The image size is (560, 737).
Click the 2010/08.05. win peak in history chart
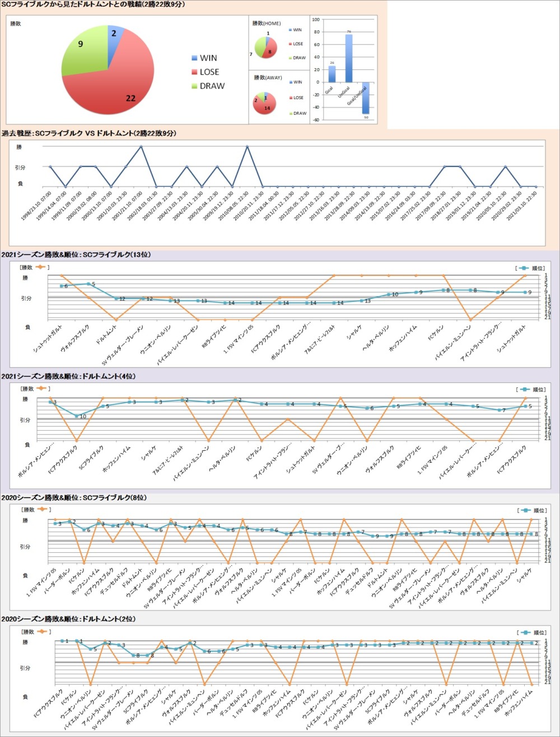coord(247,147)
